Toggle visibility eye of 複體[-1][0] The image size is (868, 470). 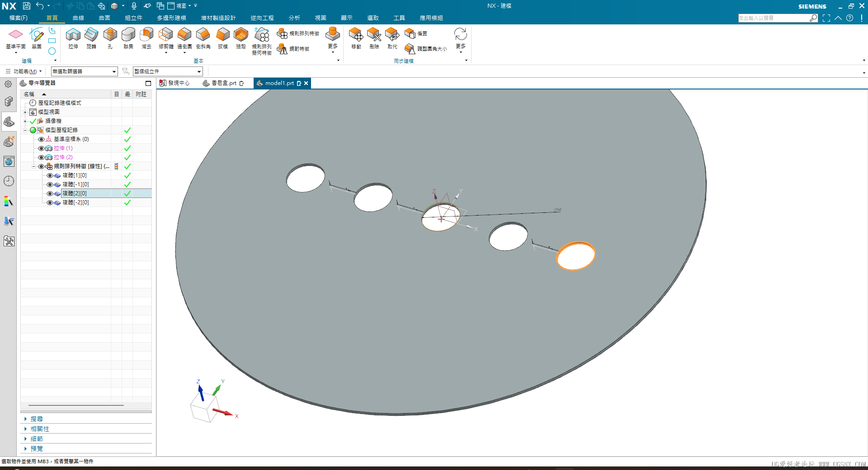(x=50, y=184)
